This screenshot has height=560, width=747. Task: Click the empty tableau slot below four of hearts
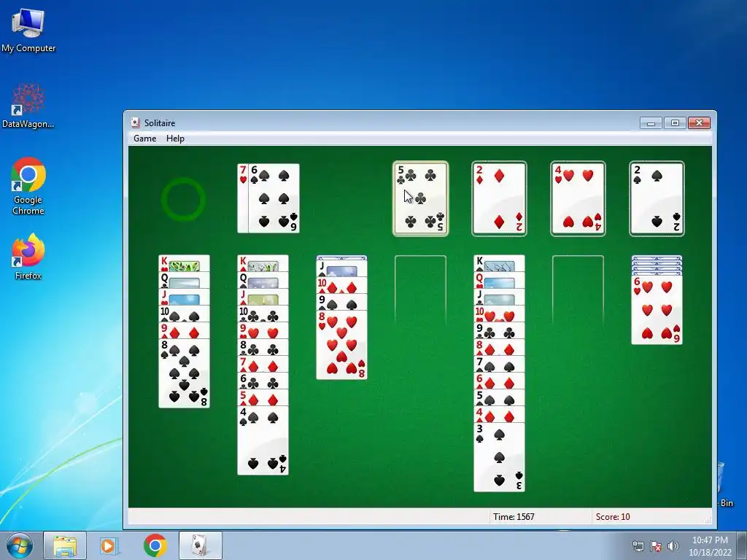(x=578, y=290)
